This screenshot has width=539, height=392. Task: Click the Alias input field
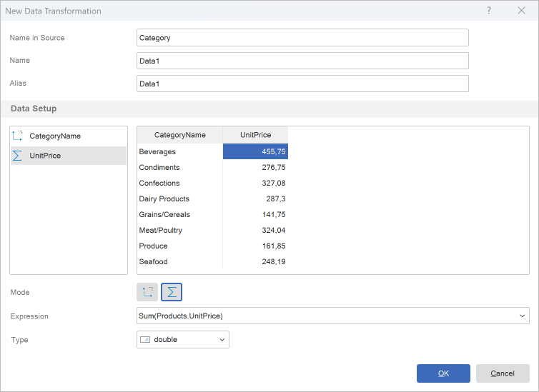(302, 84)
